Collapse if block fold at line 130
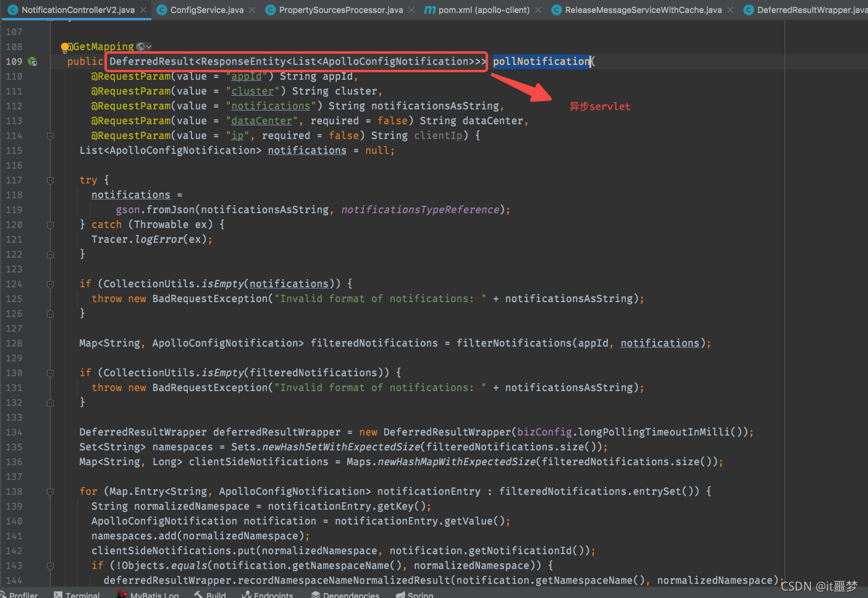The image size is (868, 598). 51,373
